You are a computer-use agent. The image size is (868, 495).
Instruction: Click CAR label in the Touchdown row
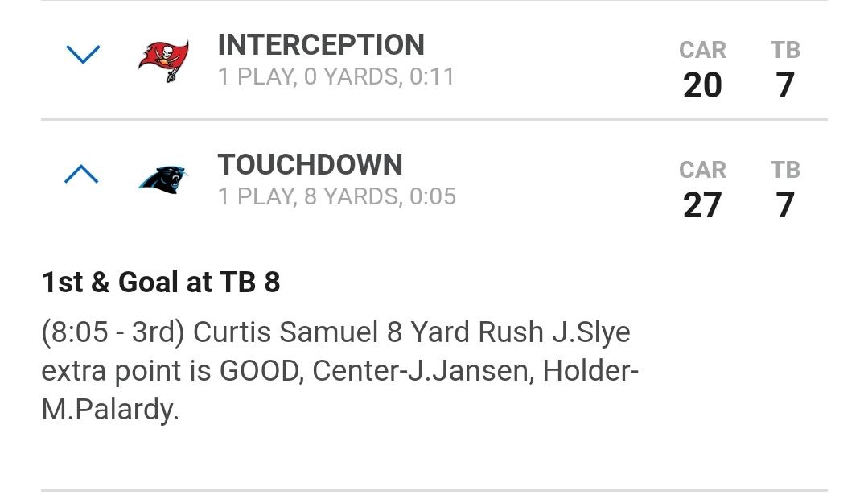(x=702, y=170)
